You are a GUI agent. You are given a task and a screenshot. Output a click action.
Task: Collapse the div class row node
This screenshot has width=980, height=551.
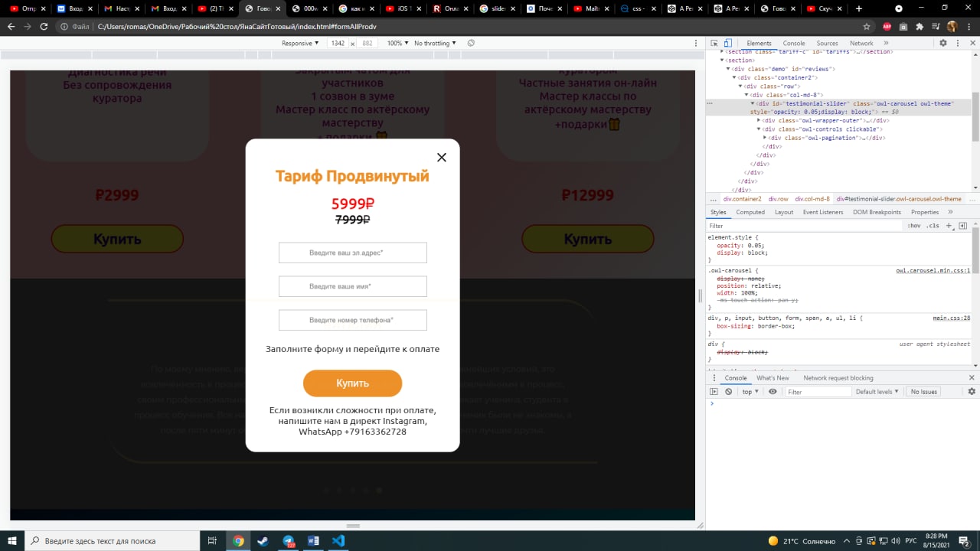(741, 86)
